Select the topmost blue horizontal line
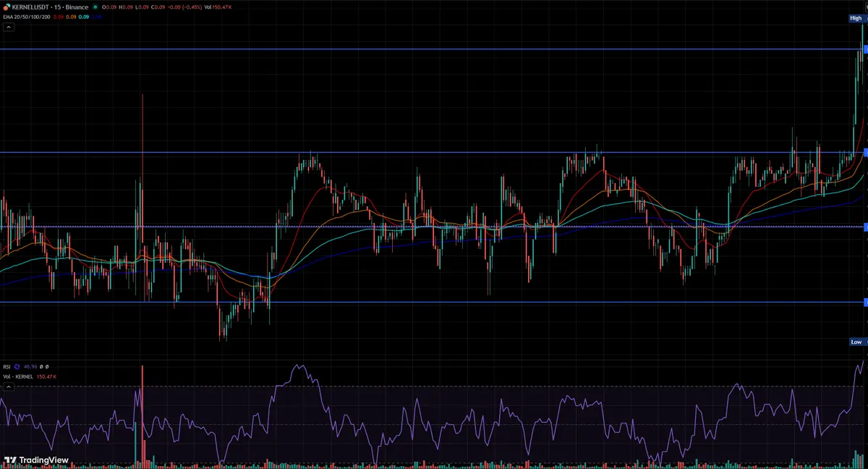This screenshot has height=469, width=868. [434, 49]
